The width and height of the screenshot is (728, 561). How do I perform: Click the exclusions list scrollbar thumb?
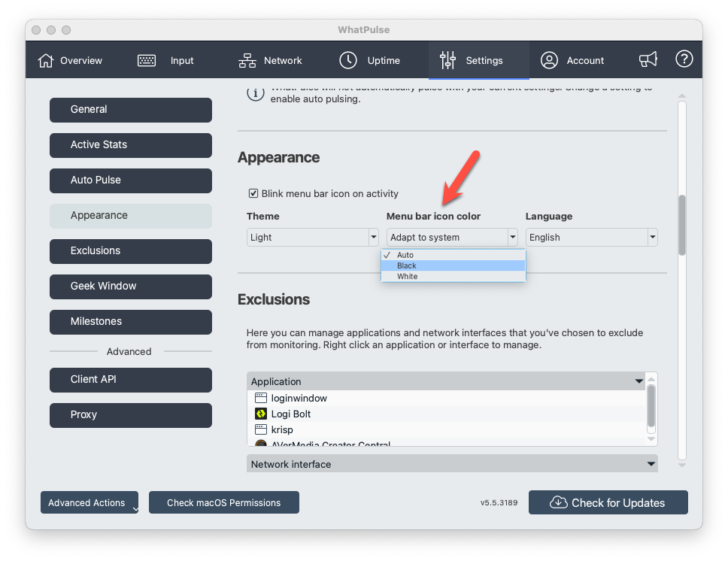click(651, 406)
